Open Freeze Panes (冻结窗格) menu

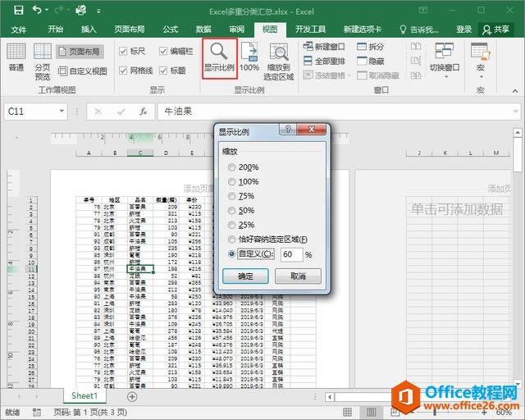tap(326, 75)
